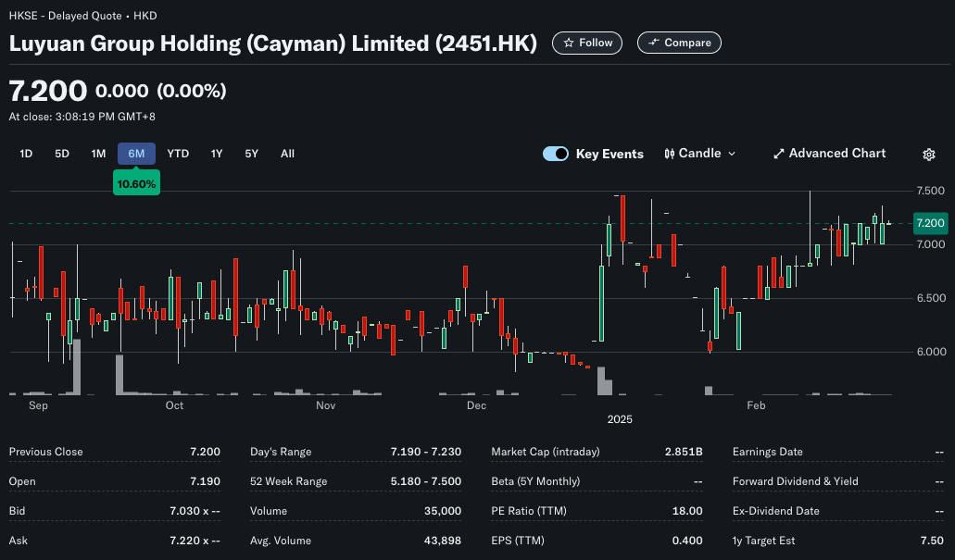Click the PE Ratio (TTM) value 18.00
Viewport: 955px width, 560px height.
click(687, 511)
